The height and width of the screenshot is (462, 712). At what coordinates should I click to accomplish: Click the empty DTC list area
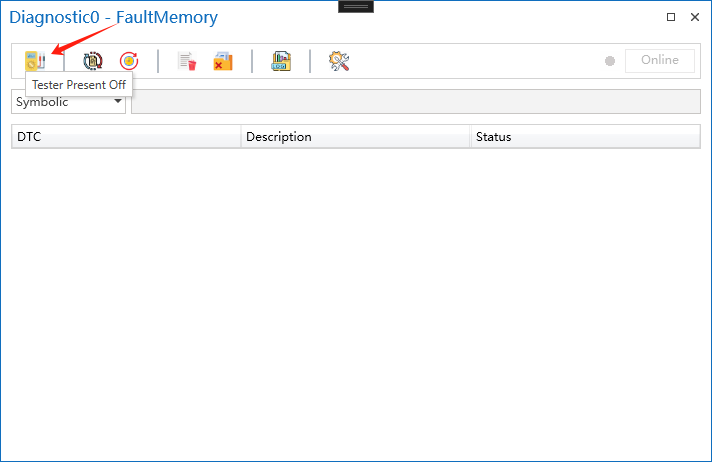(356, 300)
